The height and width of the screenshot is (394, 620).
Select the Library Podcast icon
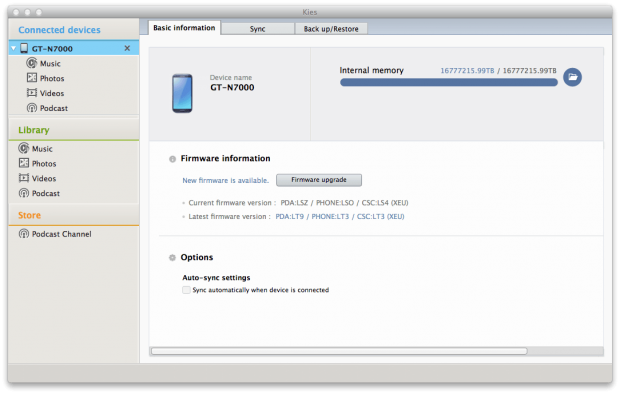click(24, 193)
